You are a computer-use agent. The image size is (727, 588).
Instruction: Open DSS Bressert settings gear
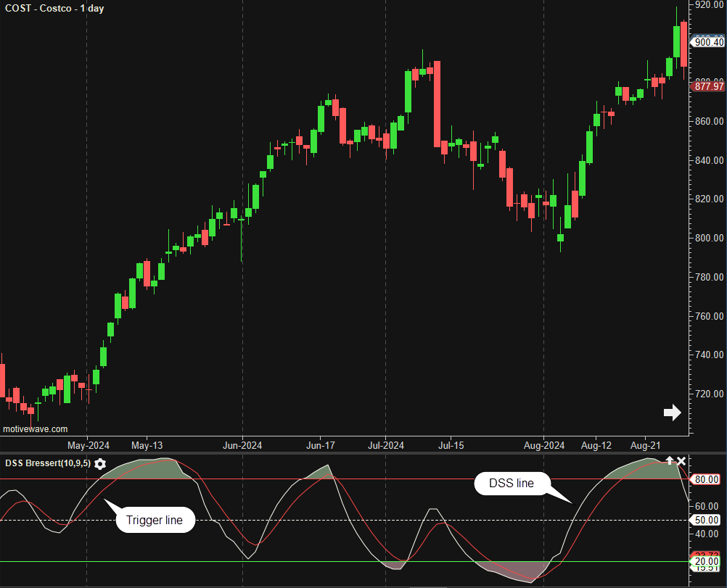coord(100,464)
